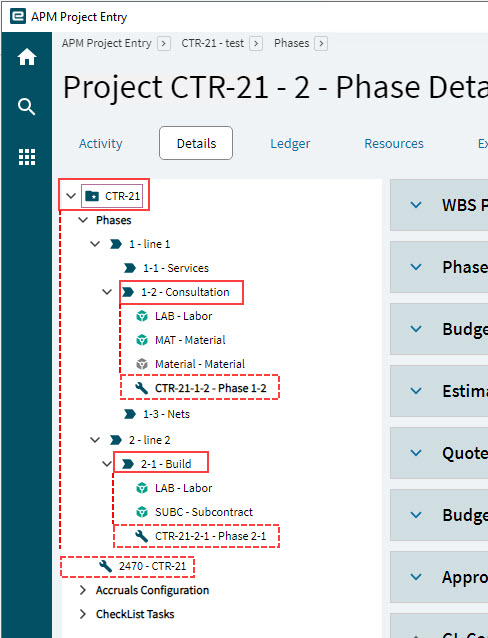Click the CTR-21 project folder icon

[92, 196]
